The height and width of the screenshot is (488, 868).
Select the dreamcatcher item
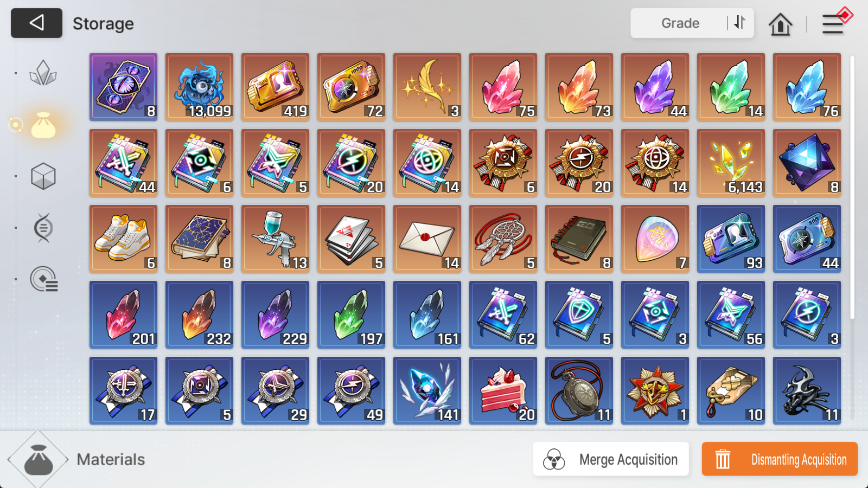[x=503, y=239]
